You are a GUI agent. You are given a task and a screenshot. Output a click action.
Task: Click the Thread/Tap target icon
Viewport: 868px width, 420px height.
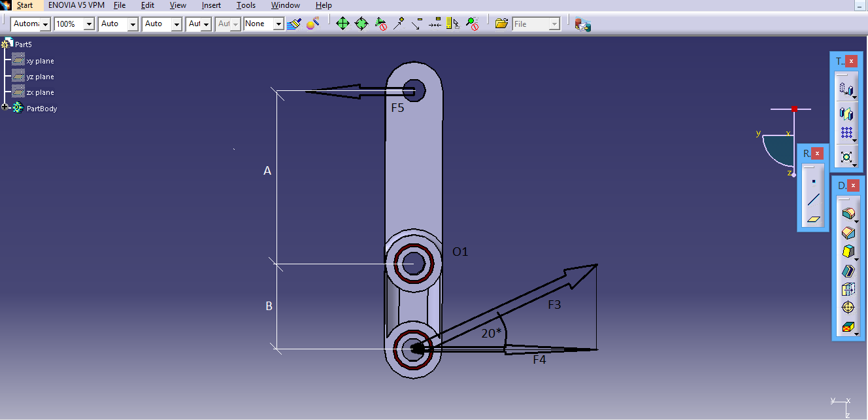[x=848, y=307]
